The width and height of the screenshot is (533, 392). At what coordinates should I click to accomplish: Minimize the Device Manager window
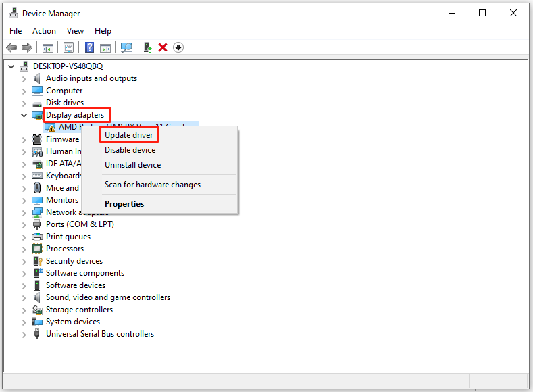tap(452, 14)
